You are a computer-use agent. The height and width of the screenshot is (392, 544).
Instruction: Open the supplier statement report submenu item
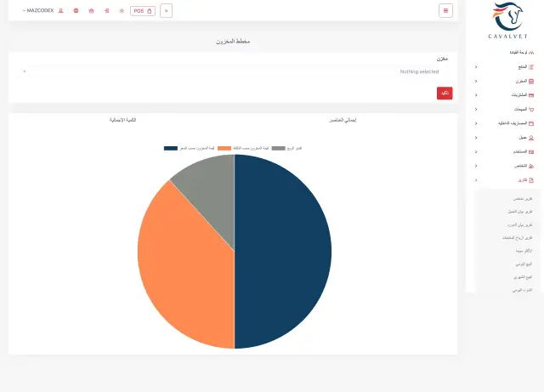519,224
